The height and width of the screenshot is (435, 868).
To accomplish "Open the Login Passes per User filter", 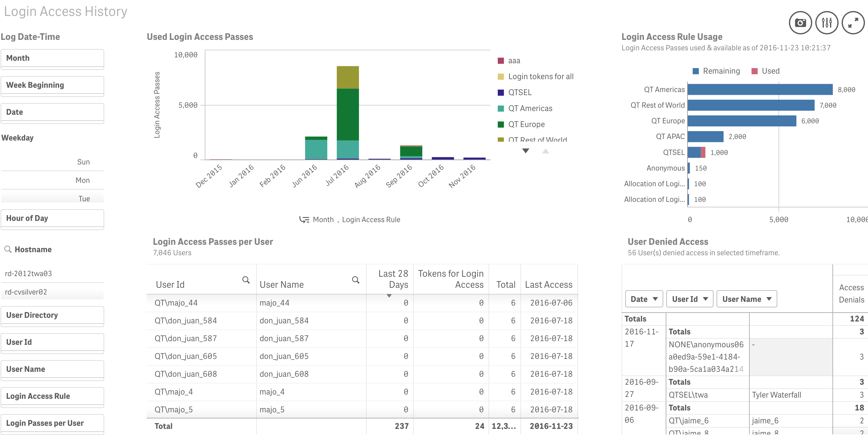I will [x=45, y=423].
